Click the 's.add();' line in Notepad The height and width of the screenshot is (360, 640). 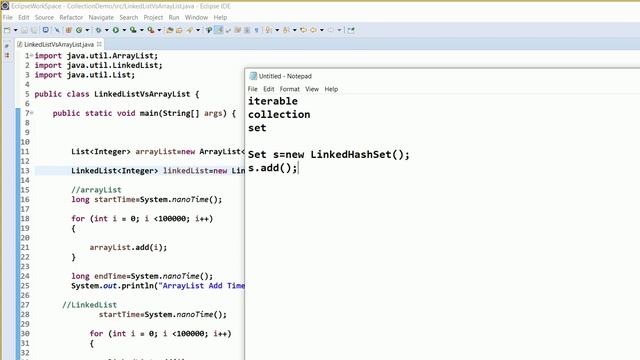click(x=273, y=168)
